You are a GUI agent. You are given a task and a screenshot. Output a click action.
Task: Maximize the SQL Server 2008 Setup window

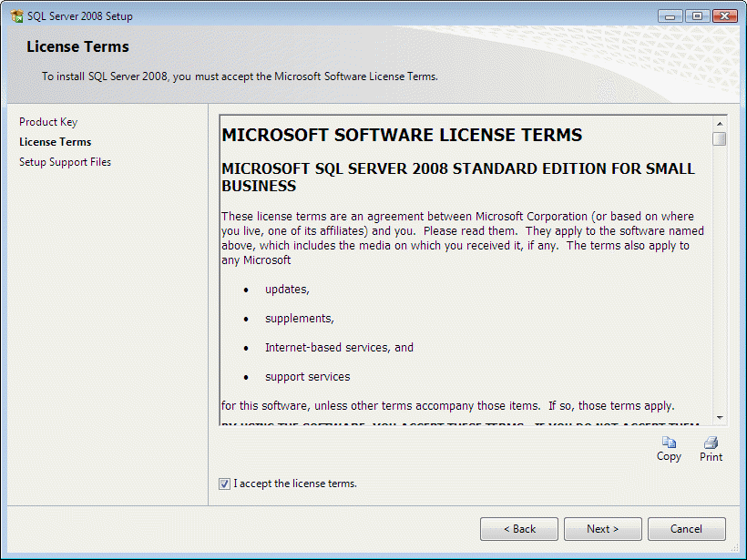pos(697,16)
